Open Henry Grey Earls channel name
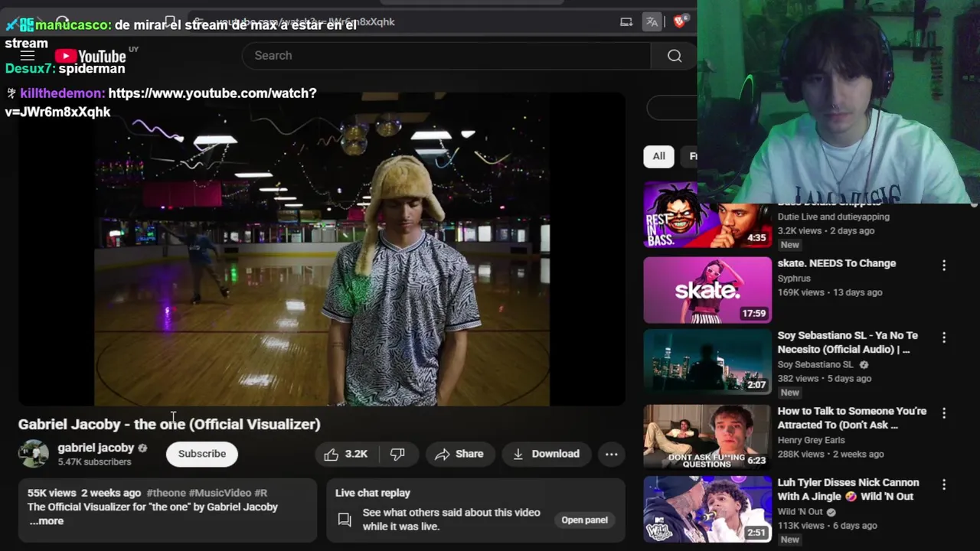 tap(812, 440)
